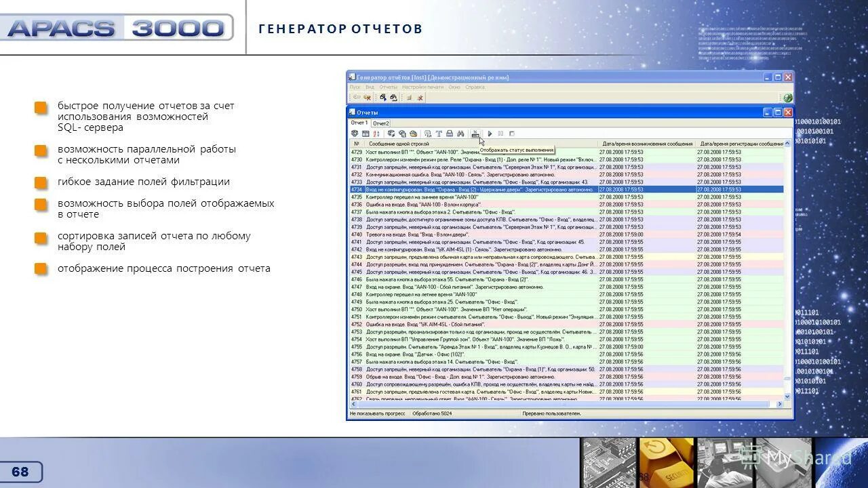Select row number 4745
868x488 pixels.
tap(566, 272)
